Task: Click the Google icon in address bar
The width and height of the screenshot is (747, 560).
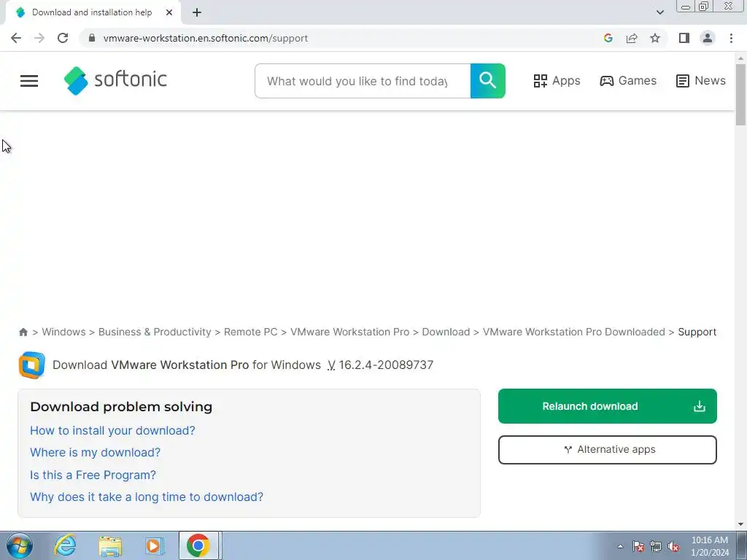Action: (608, 38)
